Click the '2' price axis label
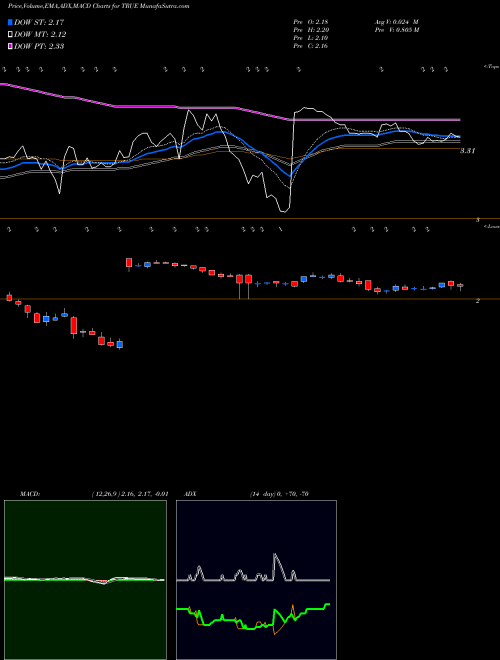 click(x=478, y=301)
